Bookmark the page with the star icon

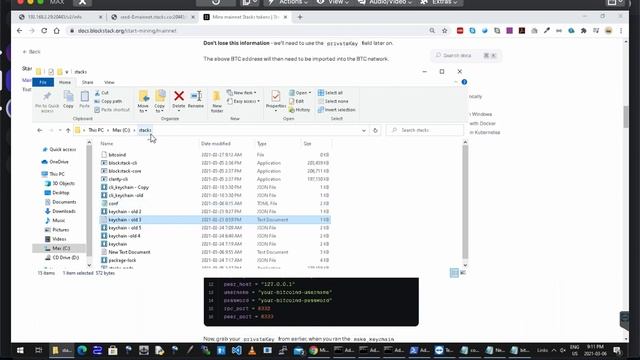click(x=444, y=31)
